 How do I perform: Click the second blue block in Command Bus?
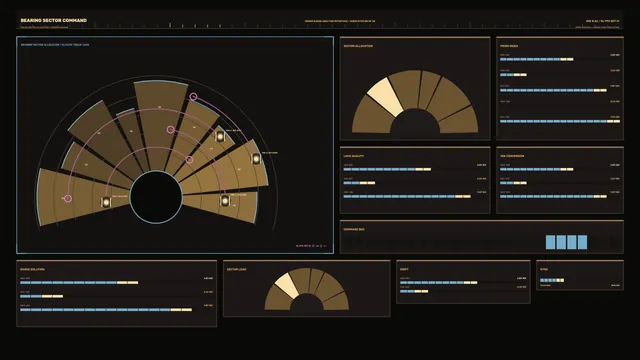(x=561, y=242)
